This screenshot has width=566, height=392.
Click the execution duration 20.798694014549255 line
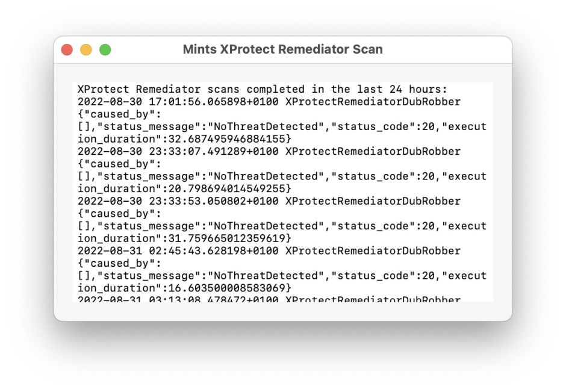pos(184,189)
